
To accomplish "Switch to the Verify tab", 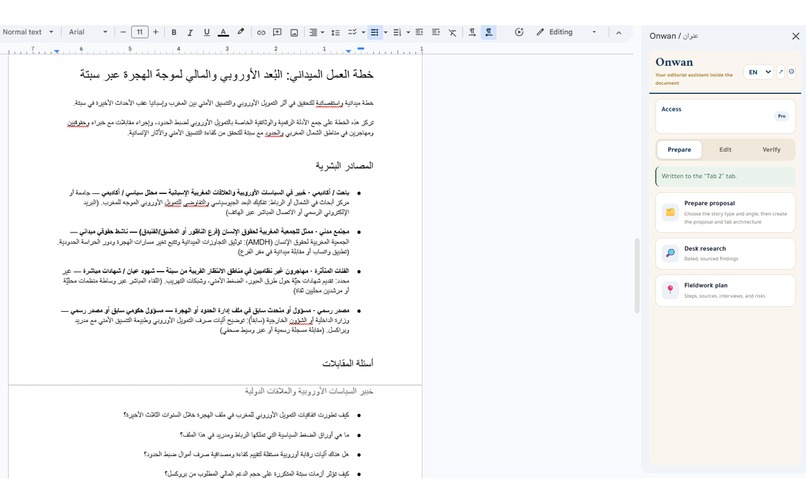I will click(x=771, y=150).
